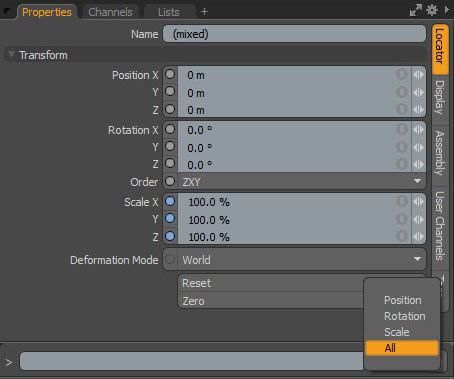The image size is (454, 379).
Task: Switch to the Lists tab
Action: click(x=169, y=12)
